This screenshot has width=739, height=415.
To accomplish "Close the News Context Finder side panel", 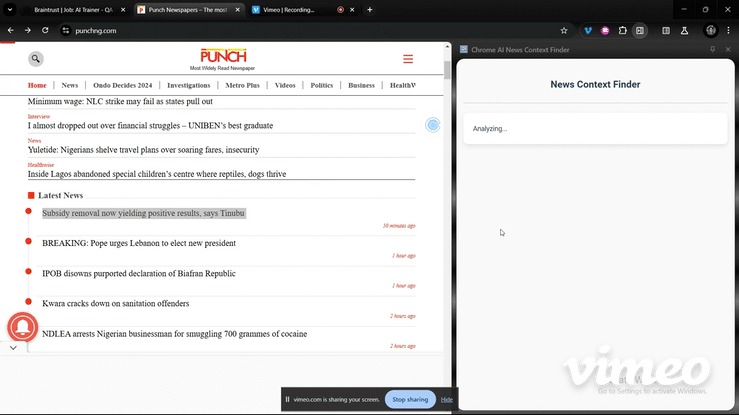I will [728, 49].
